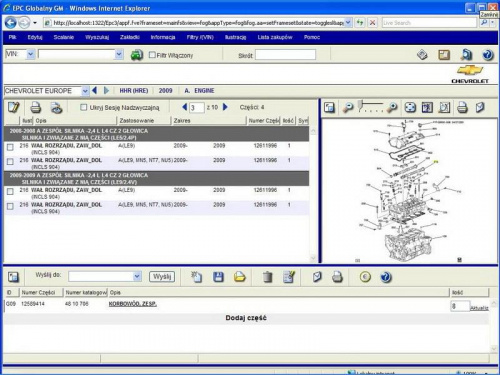Click the page number input field

(x=197, y=107)
